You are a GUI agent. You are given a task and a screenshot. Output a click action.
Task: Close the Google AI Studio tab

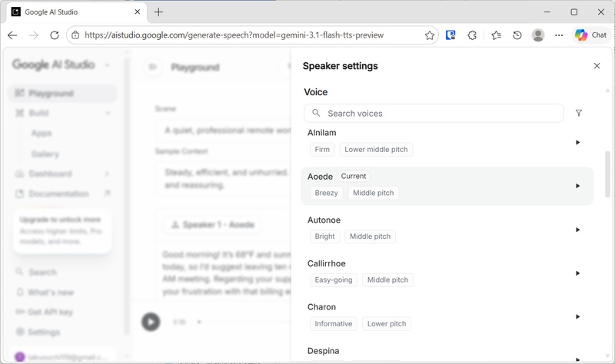138,12
